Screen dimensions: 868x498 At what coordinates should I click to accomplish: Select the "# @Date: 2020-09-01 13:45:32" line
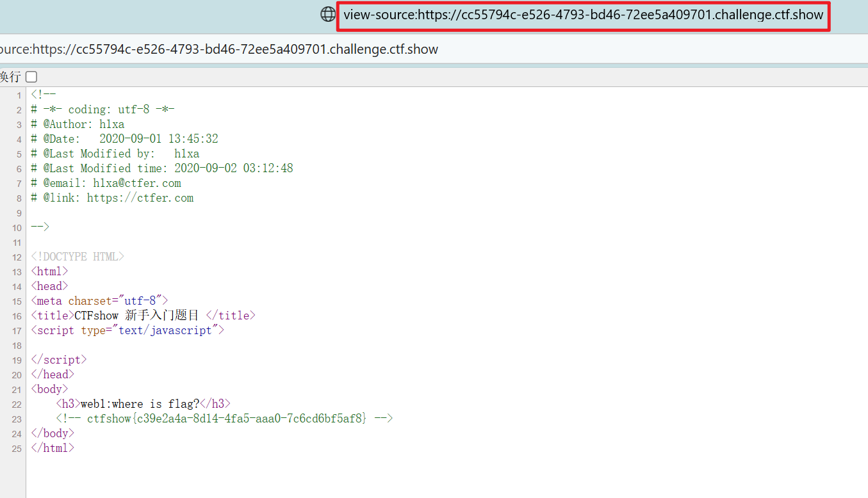124,139
